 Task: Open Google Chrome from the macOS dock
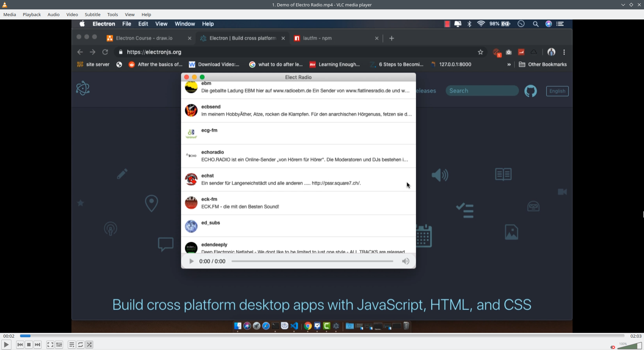point(308,326)
